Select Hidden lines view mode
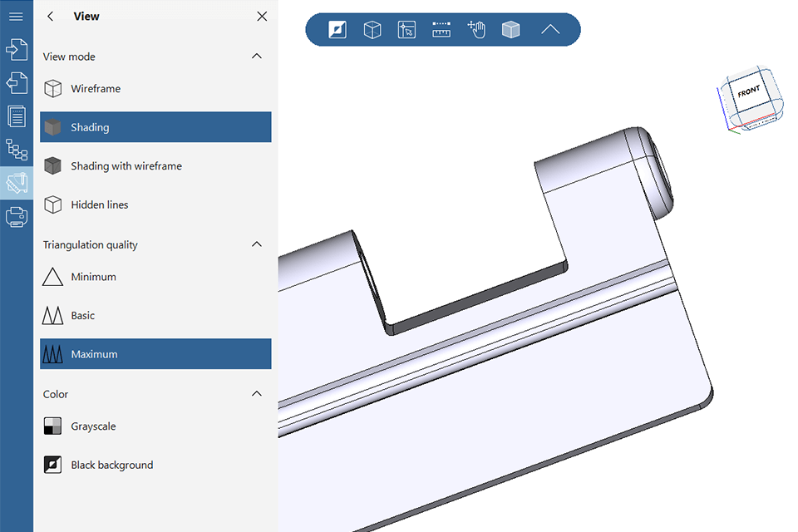The height and width of the screenshot is (532, 798). tap(155, 204)
